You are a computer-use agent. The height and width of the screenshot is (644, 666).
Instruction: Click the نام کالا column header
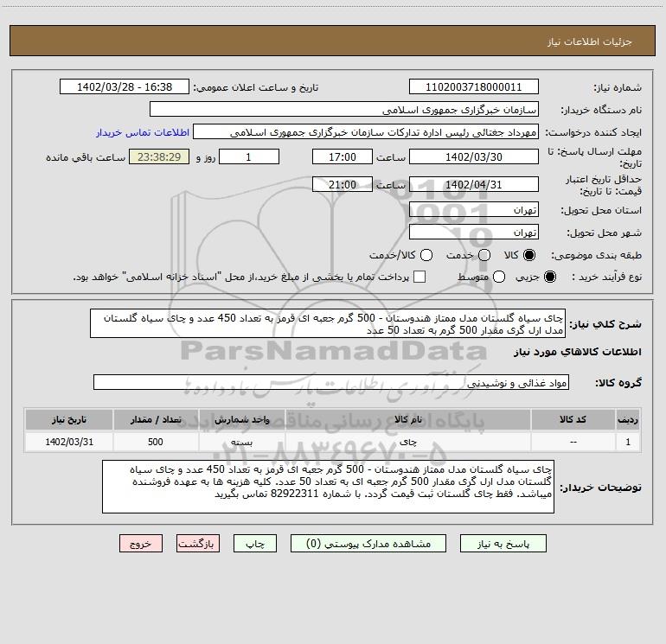407,419
